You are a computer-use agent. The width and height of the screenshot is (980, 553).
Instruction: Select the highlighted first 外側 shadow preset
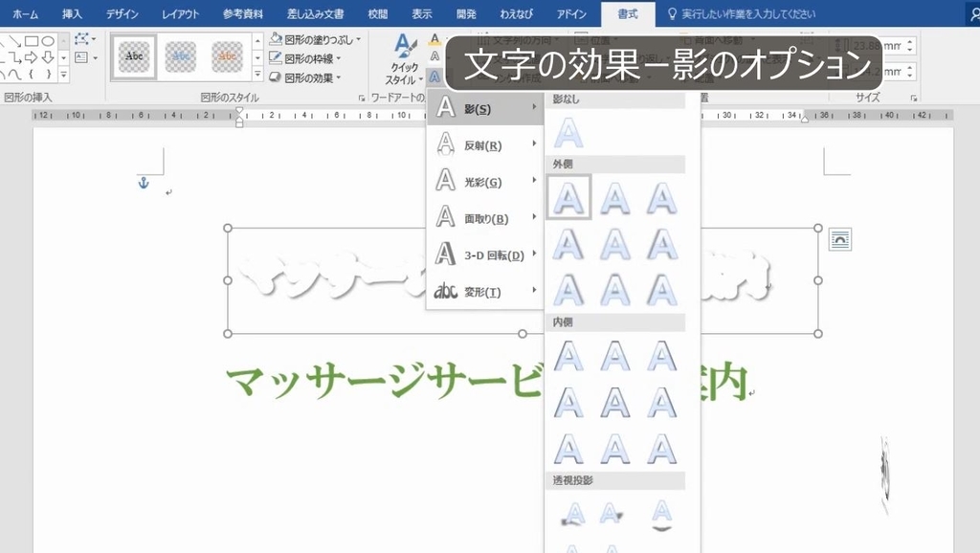point(568,197)
